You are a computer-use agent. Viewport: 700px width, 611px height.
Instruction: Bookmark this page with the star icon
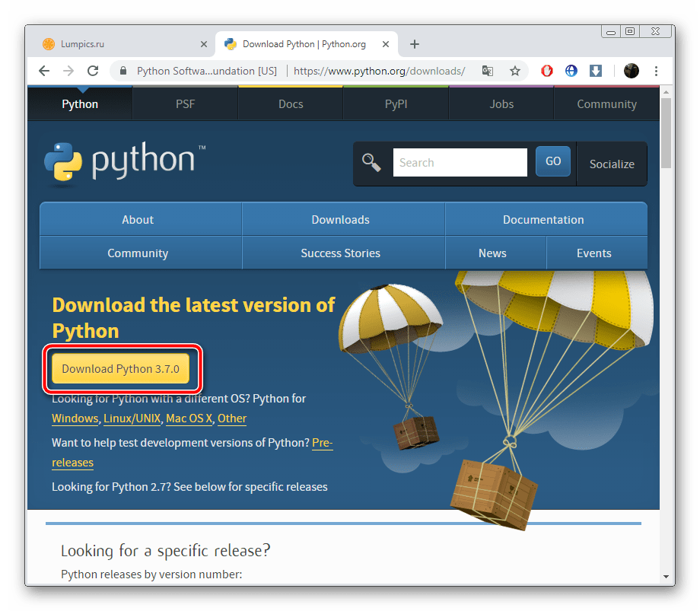click(x=515, y=71)
